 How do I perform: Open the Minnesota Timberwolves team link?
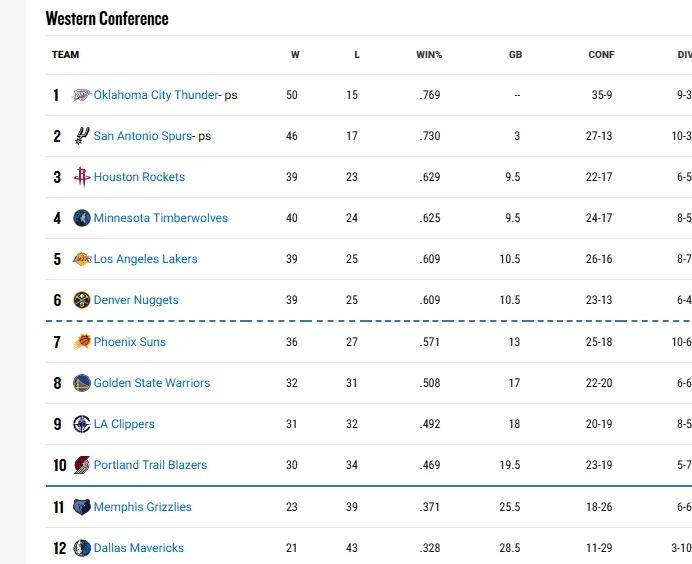point(161,218)
